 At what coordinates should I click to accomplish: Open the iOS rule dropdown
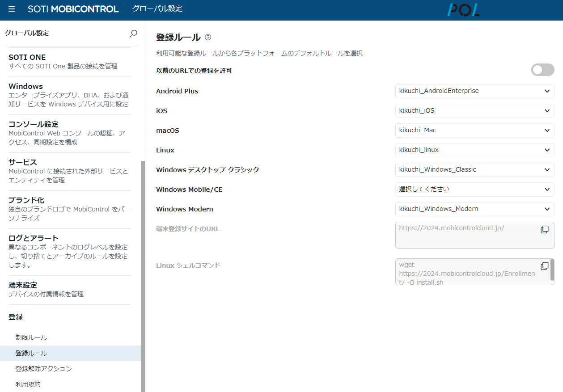(x=474, y=111)
